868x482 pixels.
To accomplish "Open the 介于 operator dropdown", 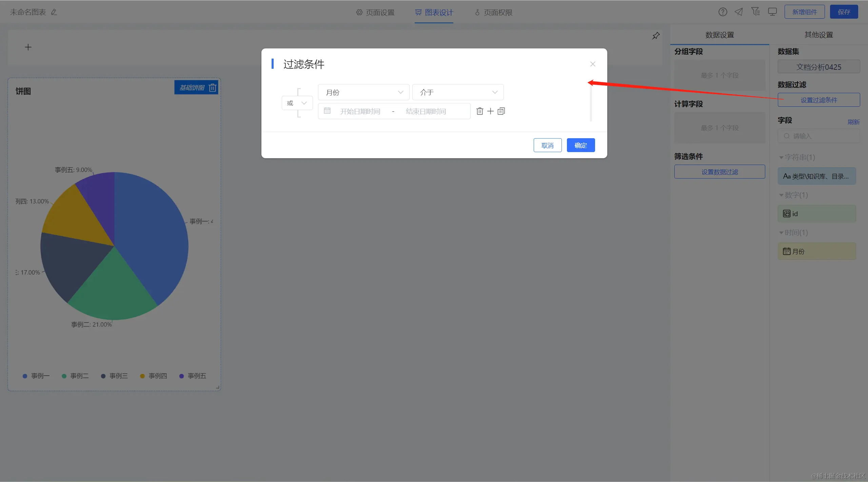I will (x=458, y=92).
